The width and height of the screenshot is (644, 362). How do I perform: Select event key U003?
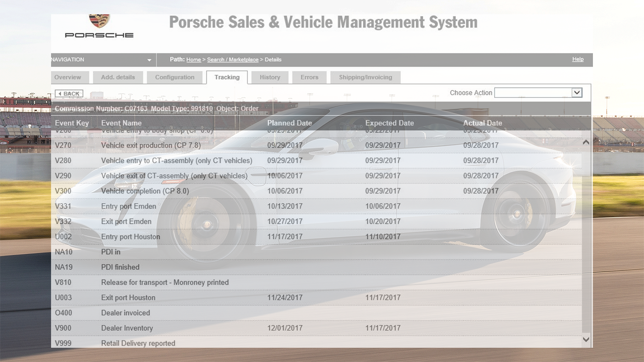click(63, 298)
